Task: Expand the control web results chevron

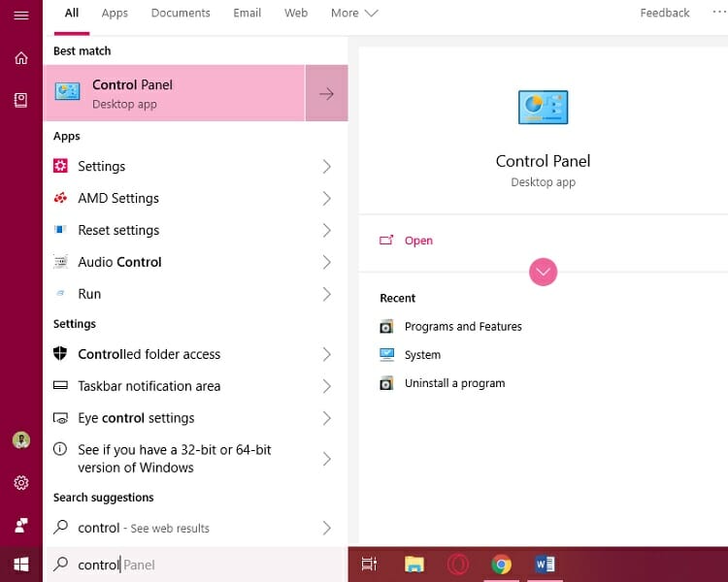Action: click(327, 528)
